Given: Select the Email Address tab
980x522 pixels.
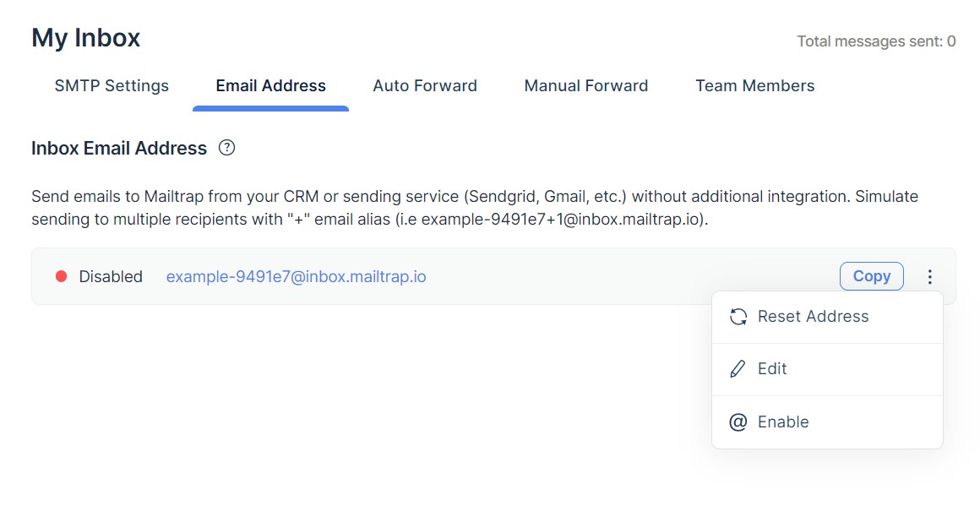Looking at the screenshot, I should coord(270,85).
